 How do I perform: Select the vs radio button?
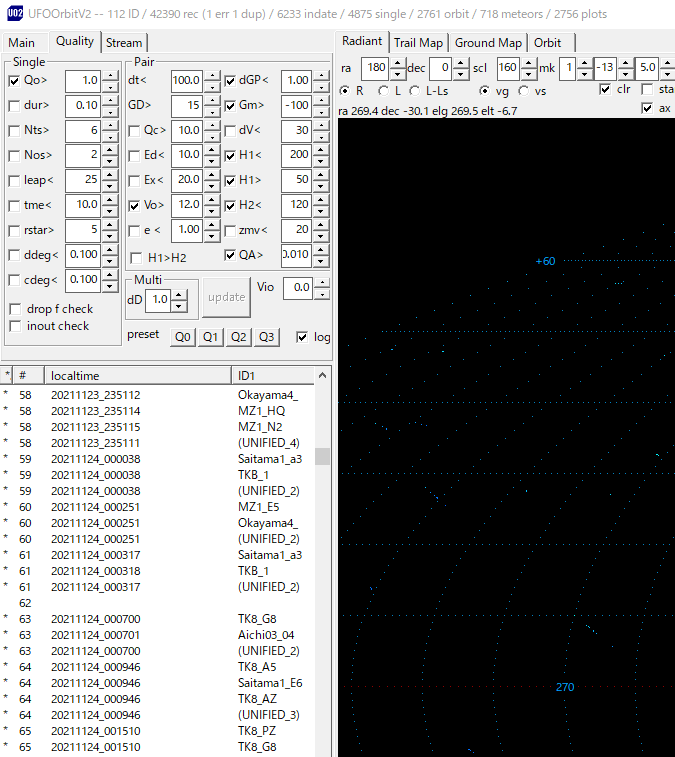pos(526,91)
